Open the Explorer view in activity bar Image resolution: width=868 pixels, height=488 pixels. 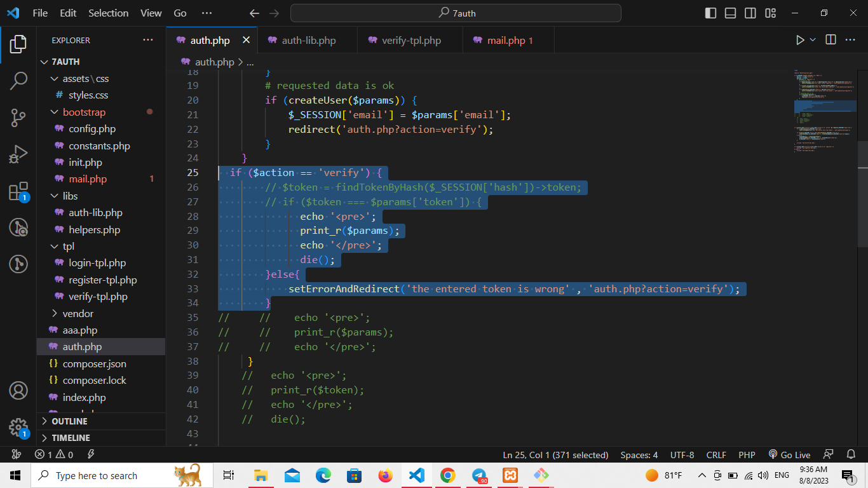point(18,44)
